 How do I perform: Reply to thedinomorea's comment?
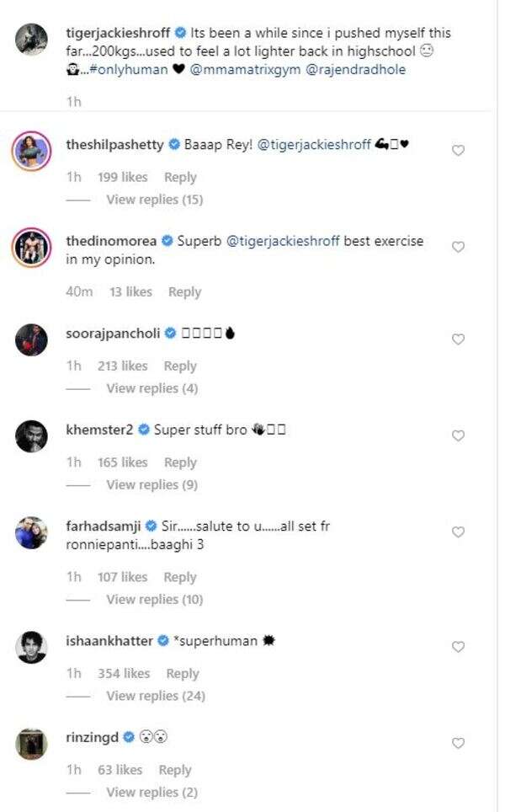184,291
